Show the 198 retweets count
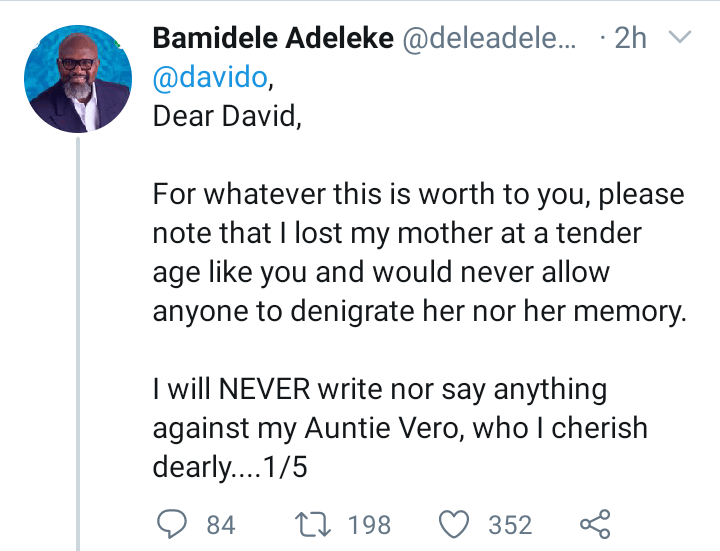This screenshot has width=720, height=551. (x=369, y=525)
